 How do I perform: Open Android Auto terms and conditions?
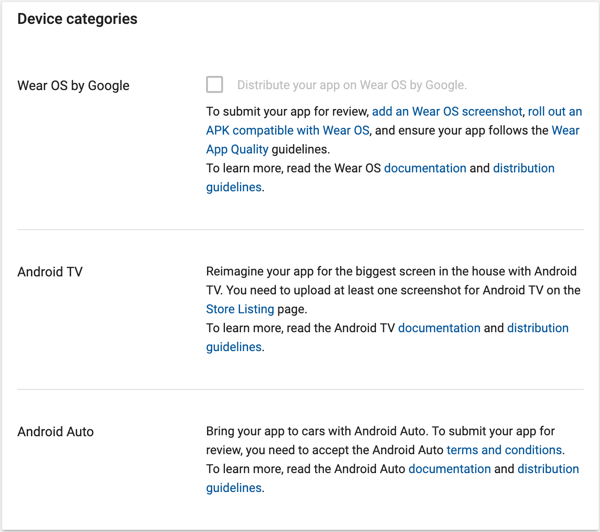click(x=504, y=450)
